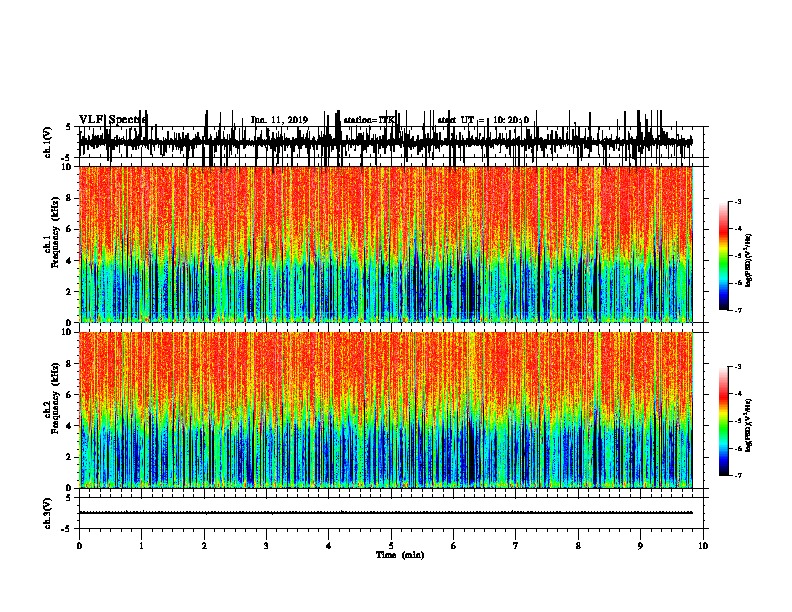Viewport: 792px width, 612px height.
Task: Click the "5" tick of ch.1(V) axis
Action: [69, 127]
